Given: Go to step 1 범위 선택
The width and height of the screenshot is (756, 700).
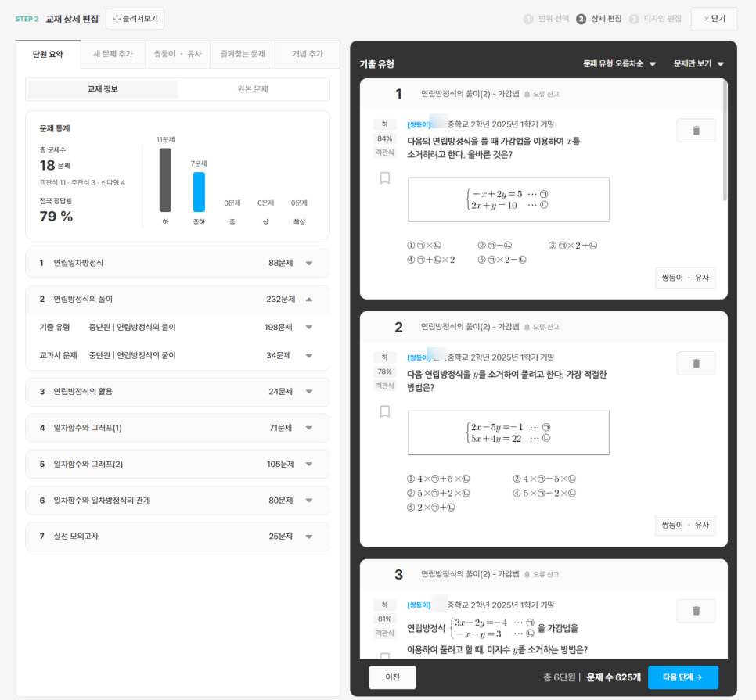Looking at the screenshot, I should tap(546, 19).
